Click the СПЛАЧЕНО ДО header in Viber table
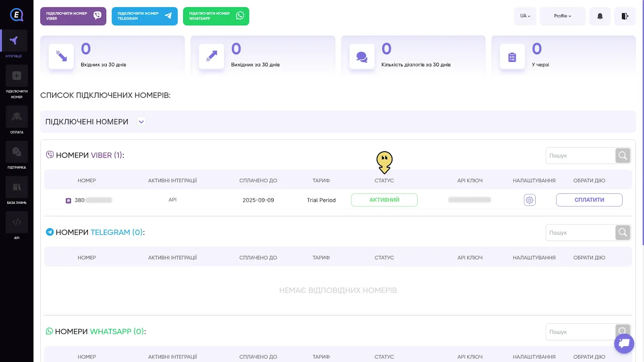644x362 pixels. point(258,181)
